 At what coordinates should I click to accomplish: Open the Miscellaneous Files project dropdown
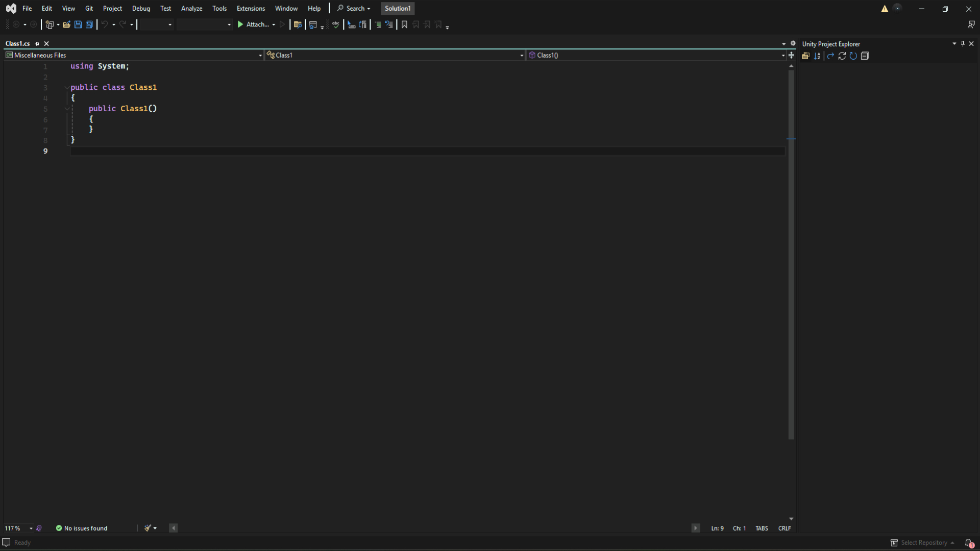pos(260,55)
